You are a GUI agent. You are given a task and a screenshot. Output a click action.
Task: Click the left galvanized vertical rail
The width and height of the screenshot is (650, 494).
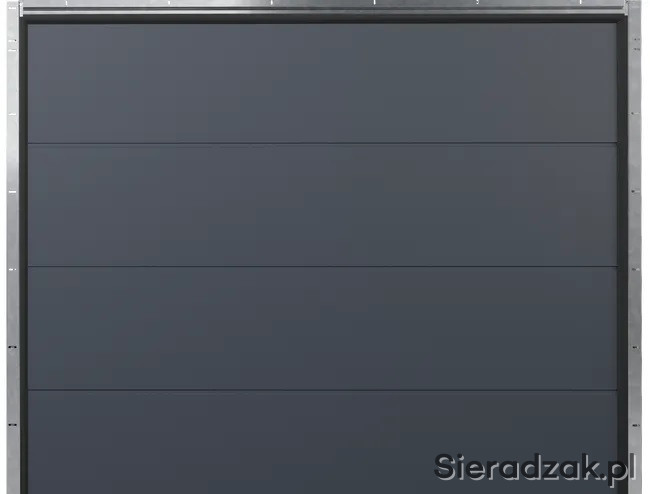point(13,249)
